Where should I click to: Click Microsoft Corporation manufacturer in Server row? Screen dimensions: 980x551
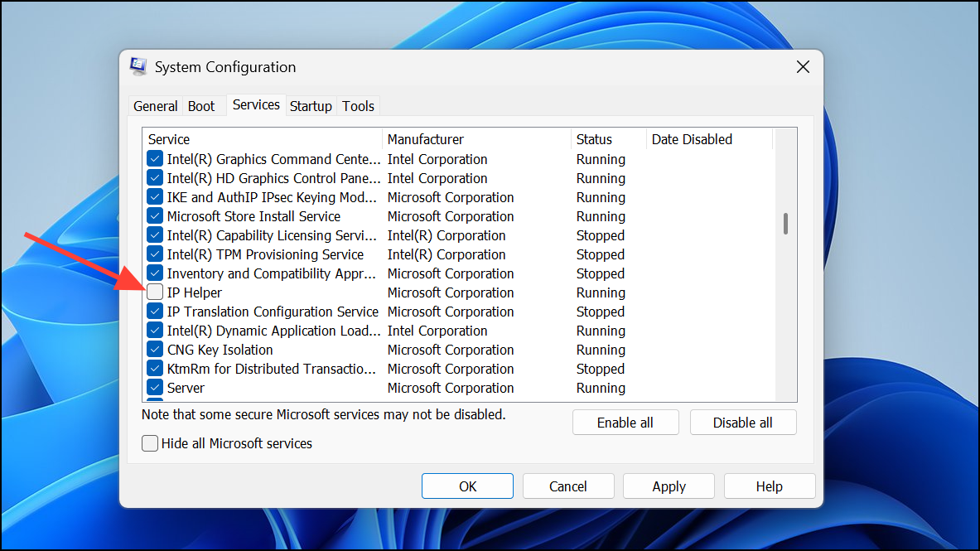(x=451, y=389)
